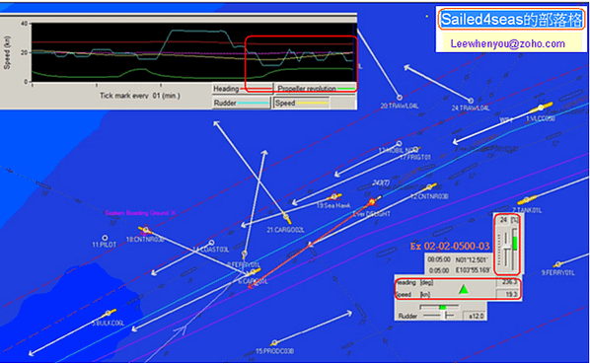Toggle the Propeller revolution curve legend

(316, 89)
